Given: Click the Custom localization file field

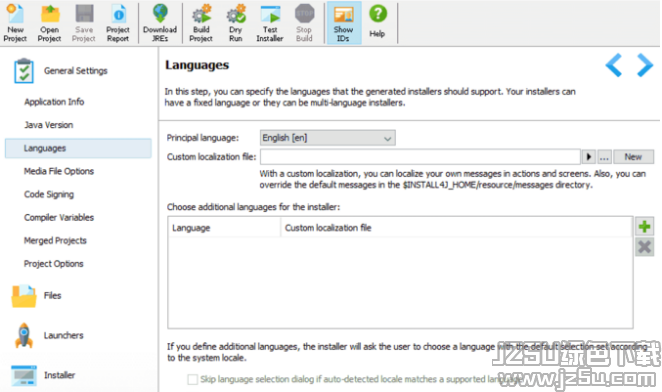Looking at the screenshot, I should click(420, 157).
